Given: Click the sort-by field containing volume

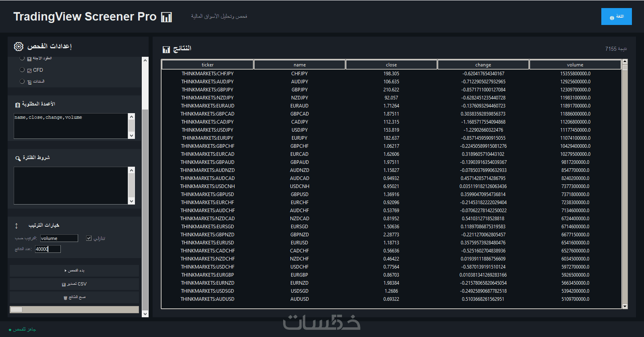Looking at the screenshot, I should click(59, 238).
